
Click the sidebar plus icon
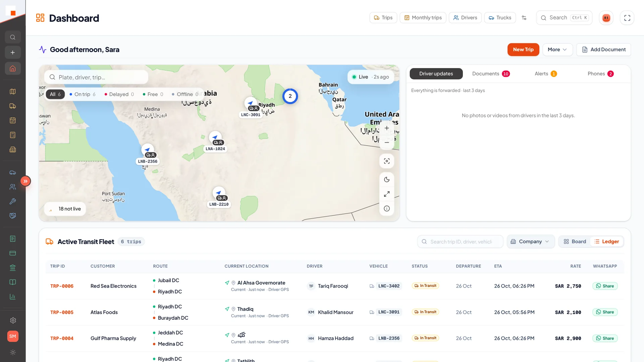(x=13, y=53)
